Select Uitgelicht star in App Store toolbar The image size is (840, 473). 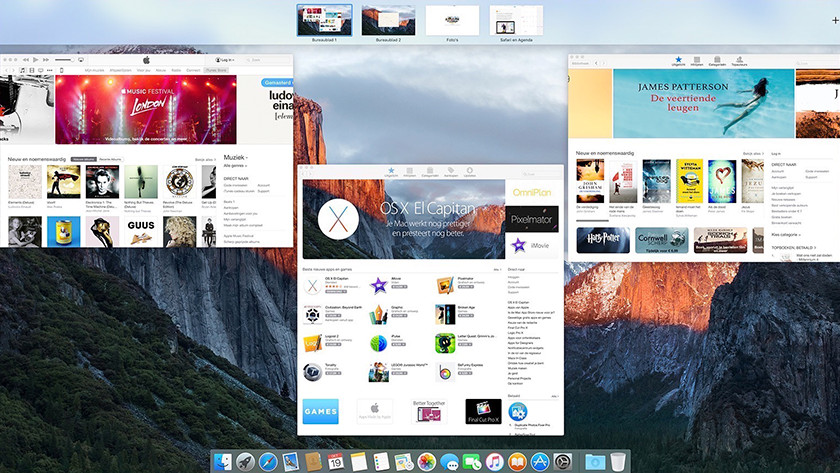click(391, 172)
